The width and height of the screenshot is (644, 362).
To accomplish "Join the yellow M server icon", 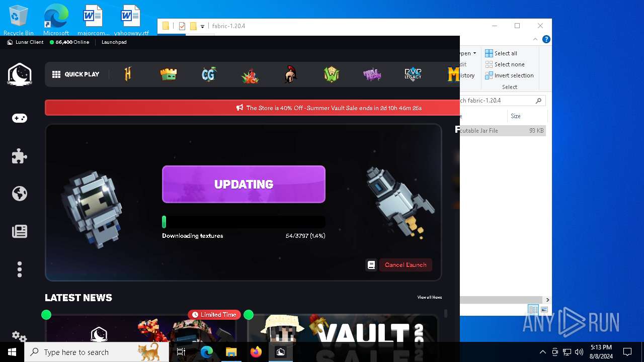I will click(x=453, y=74).
